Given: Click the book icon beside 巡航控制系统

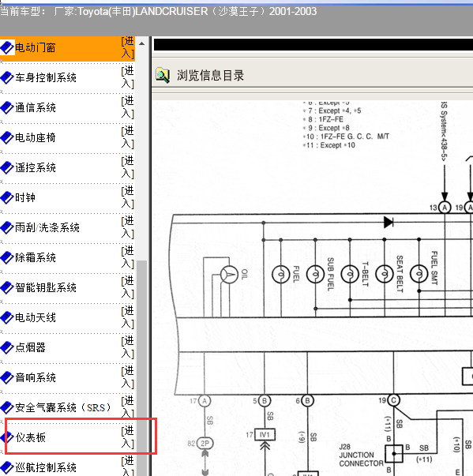Looking at the screenshot, I should click(7, 468).
